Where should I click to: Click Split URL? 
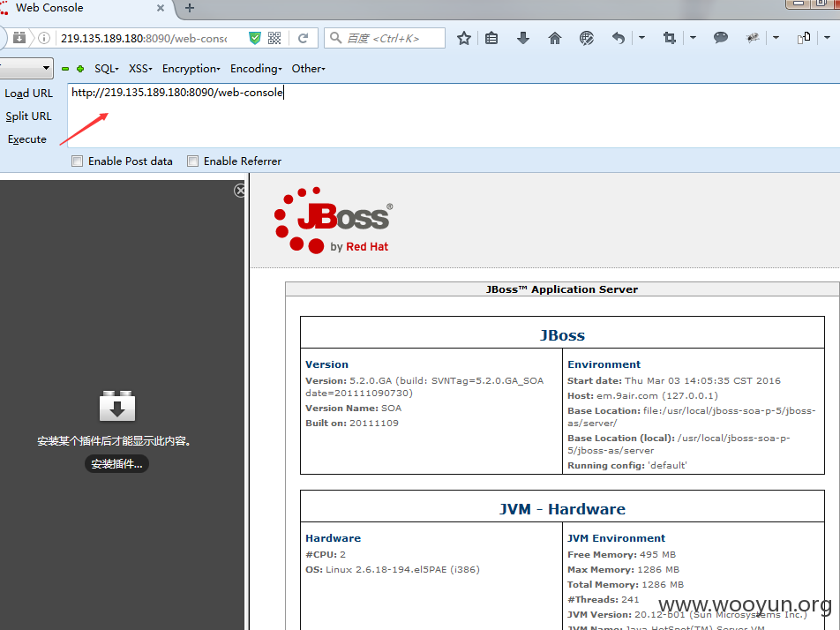point(28,116)
